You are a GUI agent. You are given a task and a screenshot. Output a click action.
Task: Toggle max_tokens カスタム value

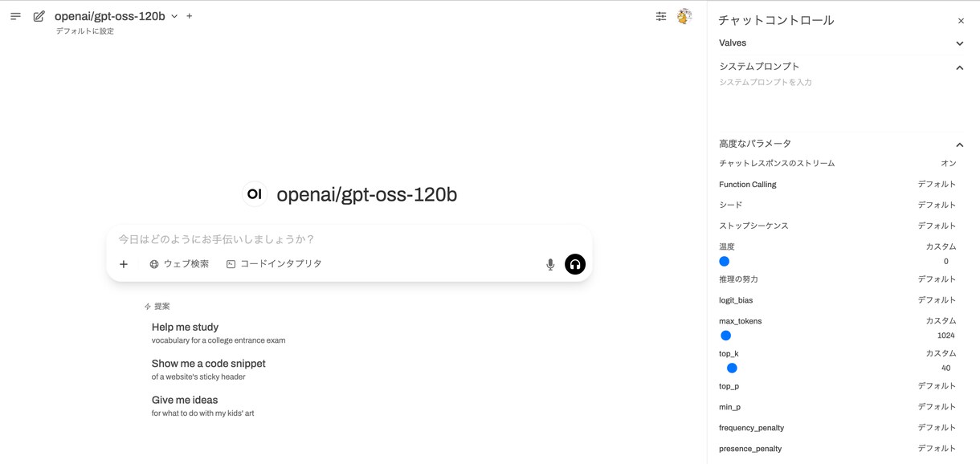(x=941, y=321)
